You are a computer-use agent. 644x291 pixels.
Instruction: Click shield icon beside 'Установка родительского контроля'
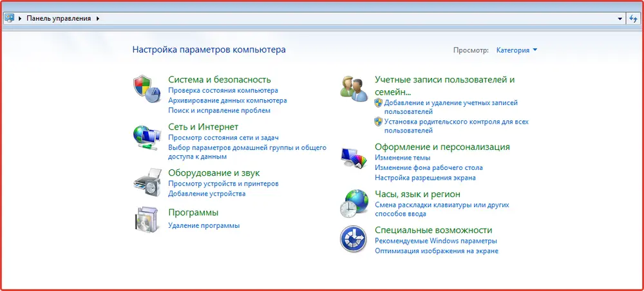[378, 122]
